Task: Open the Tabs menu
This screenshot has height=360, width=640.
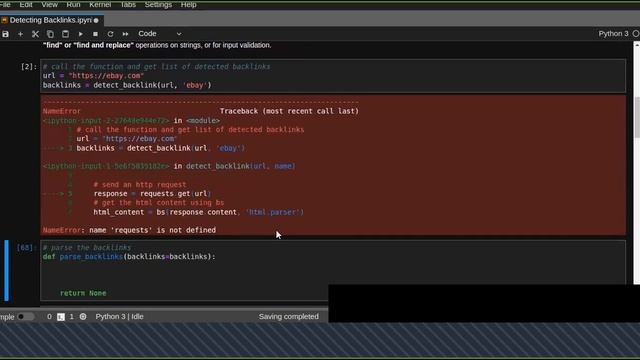Action: point(128,4)
